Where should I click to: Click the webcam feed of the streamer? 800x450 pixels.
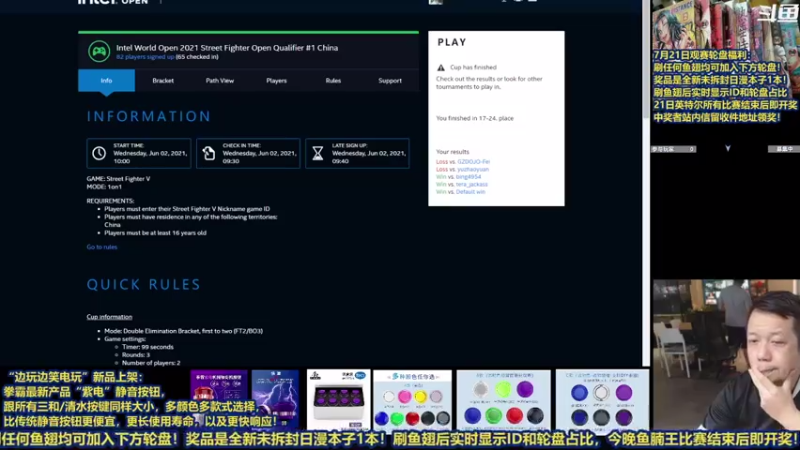(726, 355)
